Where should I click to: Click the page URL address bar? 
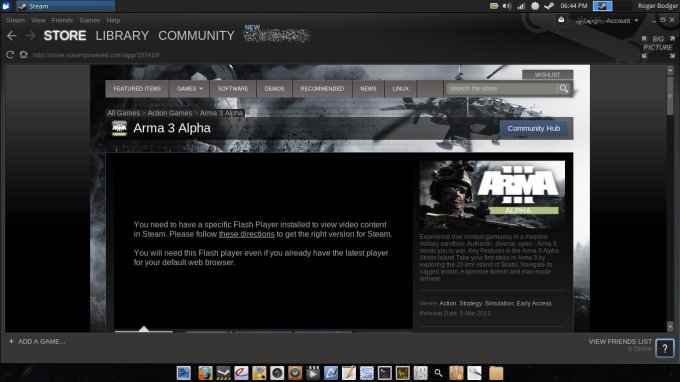pos(96,55)
